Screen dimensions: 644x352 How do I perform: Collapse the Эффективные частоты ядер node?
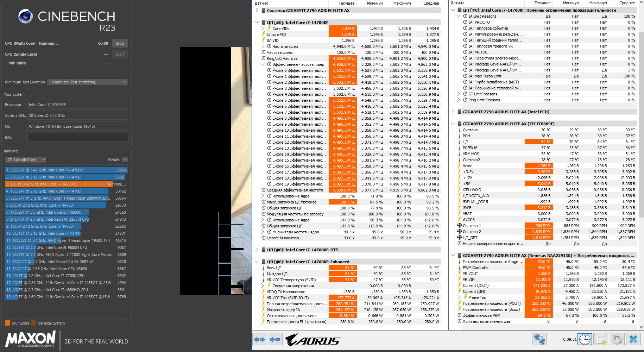pos(263,64)
